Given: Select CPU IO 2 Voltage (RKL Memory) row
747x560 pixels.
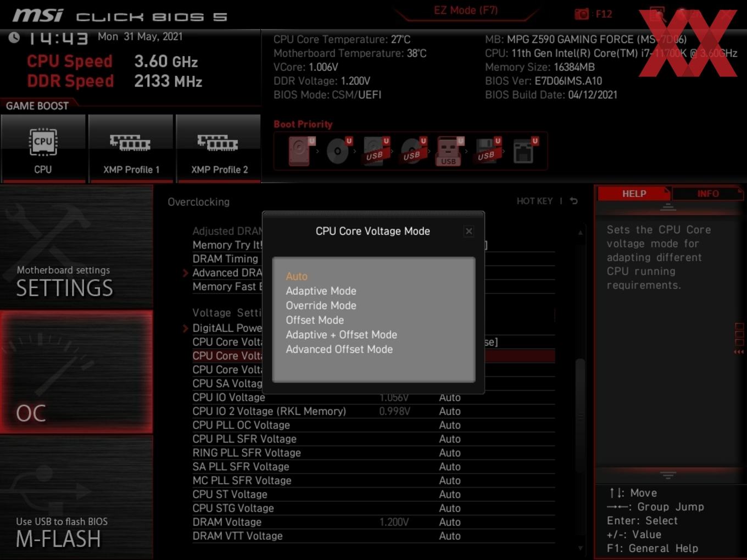Looking at the screenshot, I should (374, 411).
